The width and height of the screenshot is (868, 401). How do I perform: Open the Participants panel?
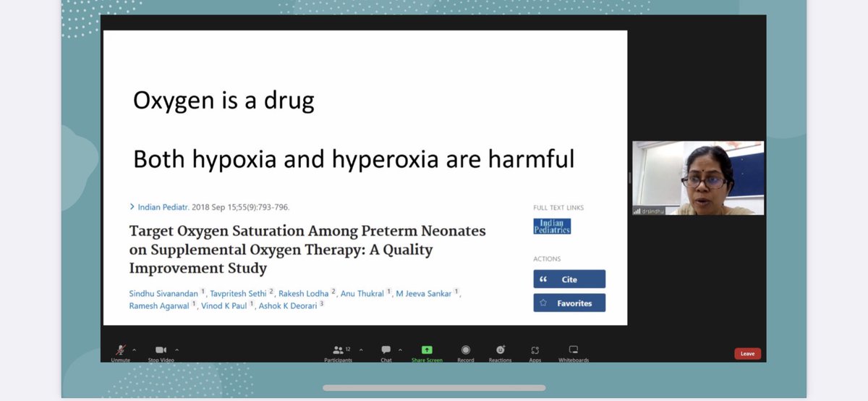tap(338, 353)
